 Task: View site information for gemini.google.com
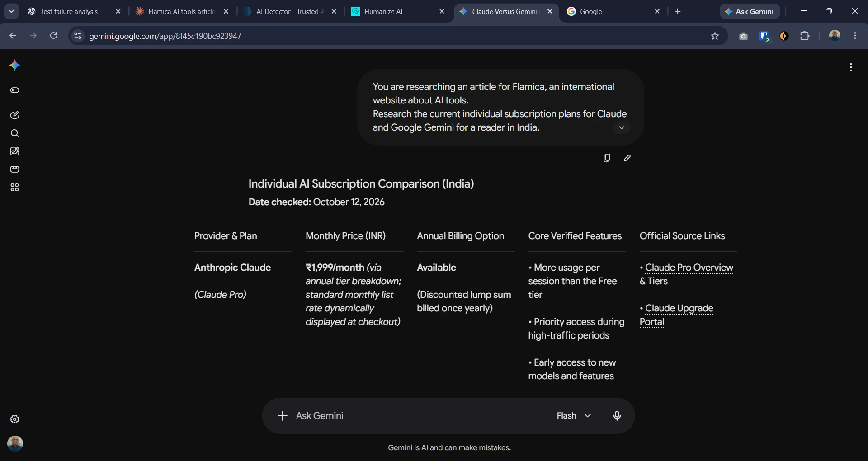(78, 36)
